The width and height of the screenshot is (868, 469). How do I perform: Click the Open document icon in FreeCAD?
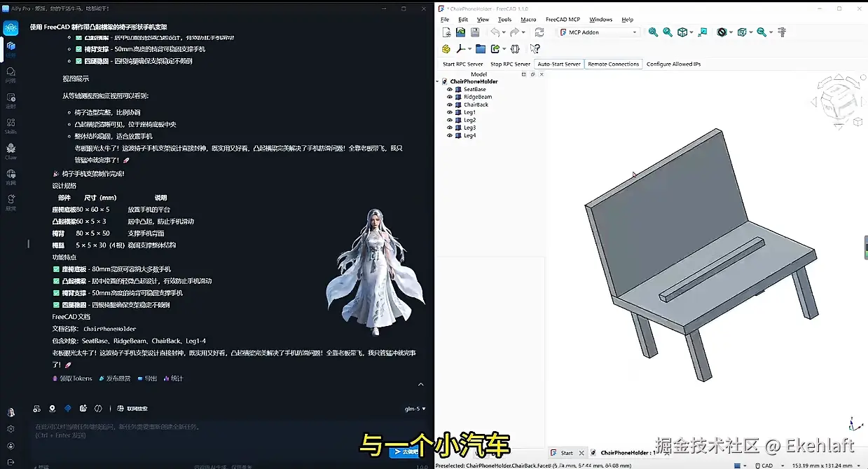coord(460,32)
